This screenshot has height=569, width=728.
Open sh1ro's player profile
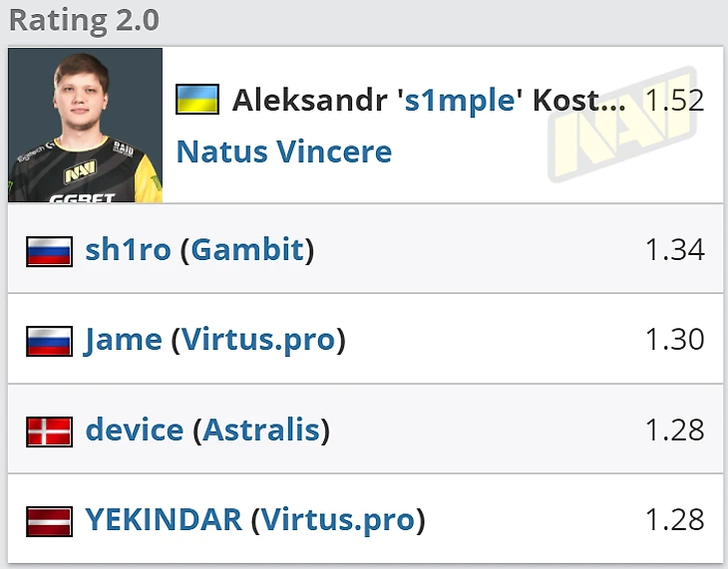point(128,249)
